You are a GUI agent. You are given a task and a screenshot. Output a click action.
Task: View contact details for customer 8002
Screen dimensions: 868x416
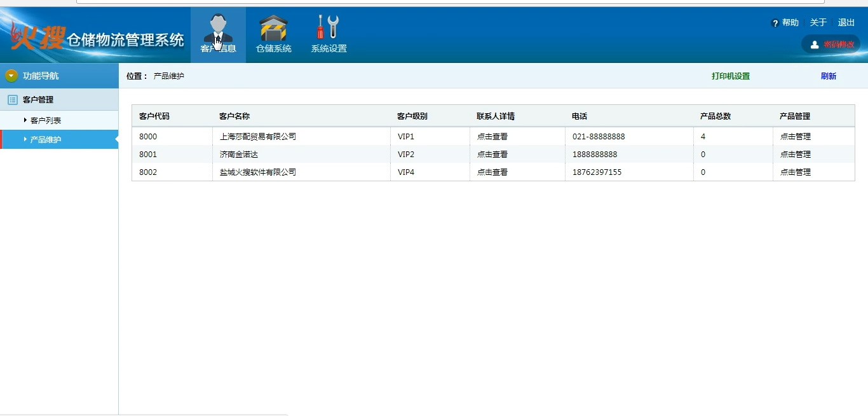click(x=492, y=172)
